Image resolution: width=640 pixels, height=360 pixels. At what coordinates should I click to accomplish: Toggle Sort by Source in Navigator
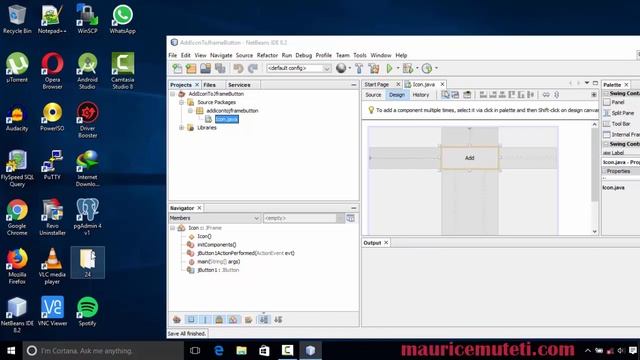(278, 320)
